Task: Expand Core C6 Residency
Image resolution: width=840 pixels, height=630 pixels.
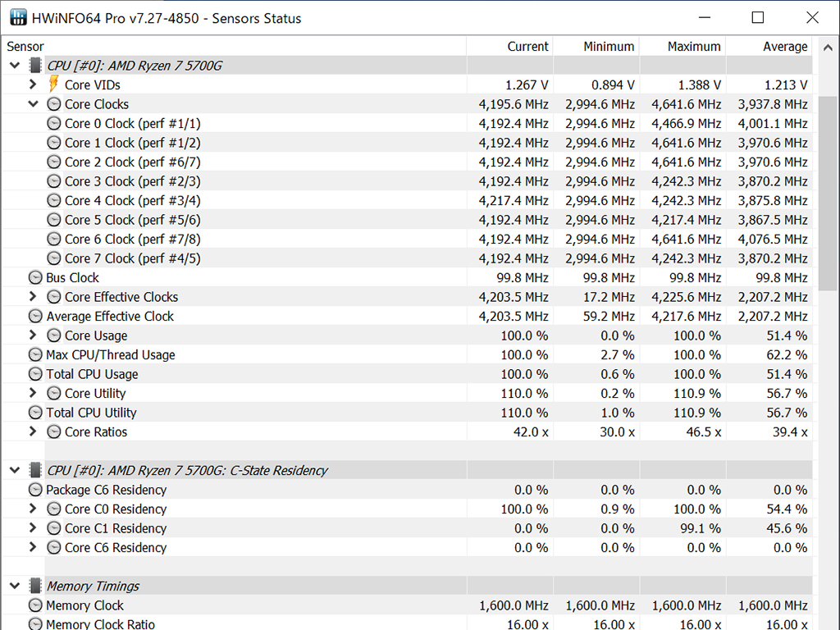Action: pyautogui.click(x=33, y=547)
